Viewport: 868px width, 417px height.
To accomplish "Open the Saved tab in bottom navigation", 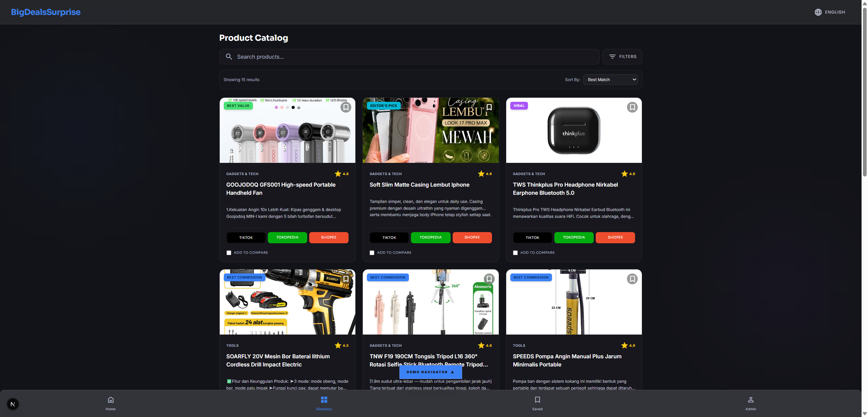I will pos(537,403).
